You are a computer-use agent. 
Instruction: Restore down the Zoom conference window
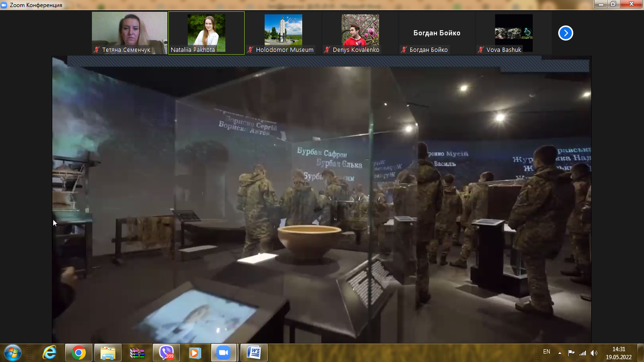[x=613, y=4]
